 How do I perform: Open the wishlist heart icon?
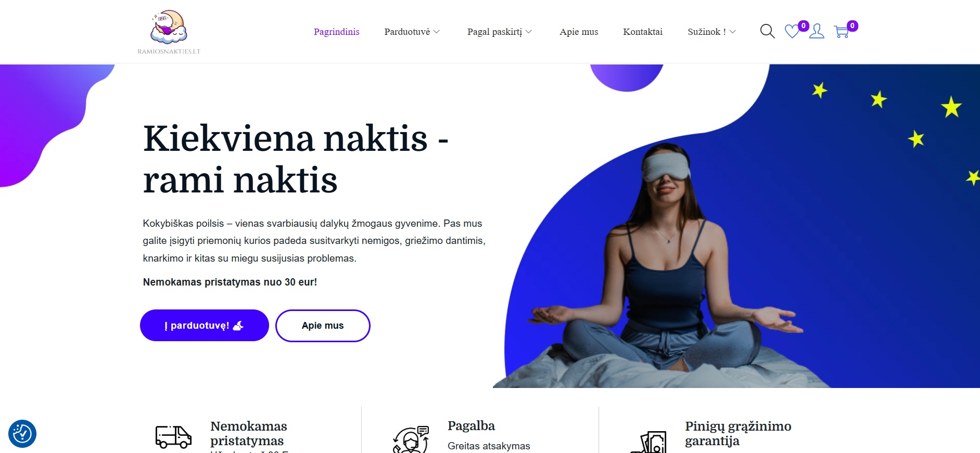[x=792, y=32]
